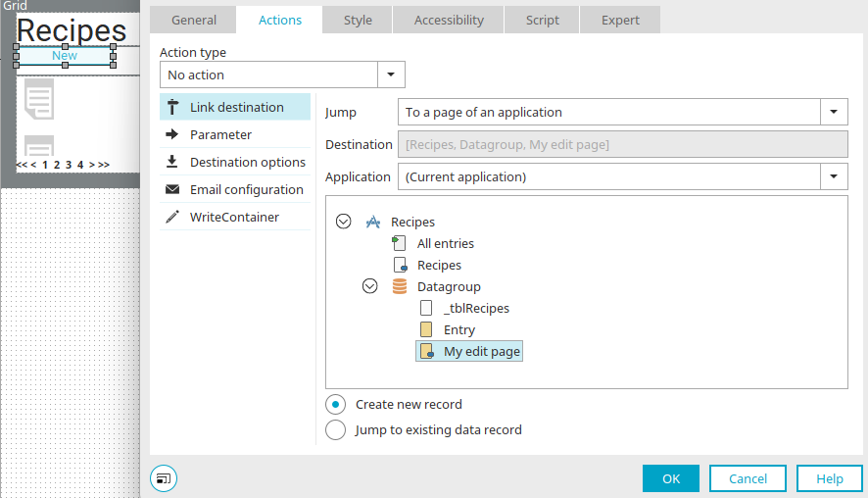Image resolution: width=868 pixels, height=498 pixels.
Task: Click the Link destination pin icon
Action: click(x=172, y=107)
